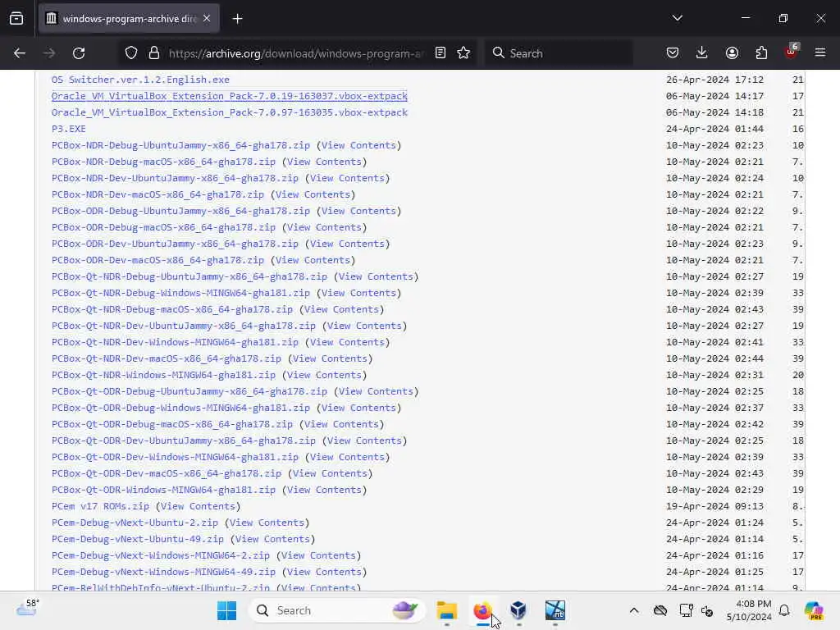View contents of PCBox-Qt-ODR-Debug-macOS zip
The image size is (840, 630).
(x=342, y=424)
